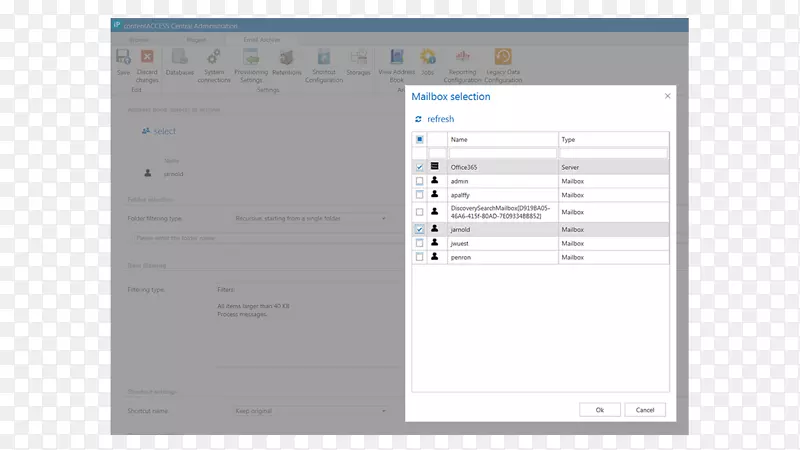Check the DiscoverySearchMailbox checkbox
Screen dimensions: 800x450
[x=419, y=212]
